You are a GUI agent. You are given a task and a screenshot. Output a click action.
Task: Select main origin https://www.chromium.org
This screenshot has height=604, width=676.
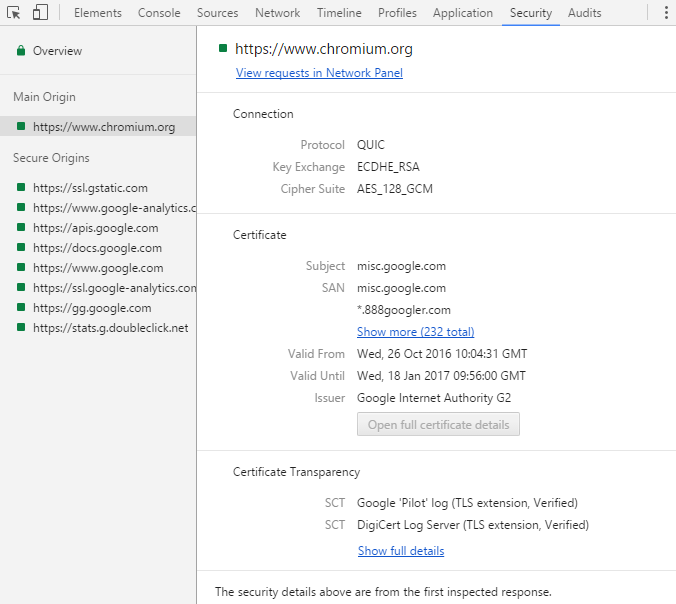(98, 126)
